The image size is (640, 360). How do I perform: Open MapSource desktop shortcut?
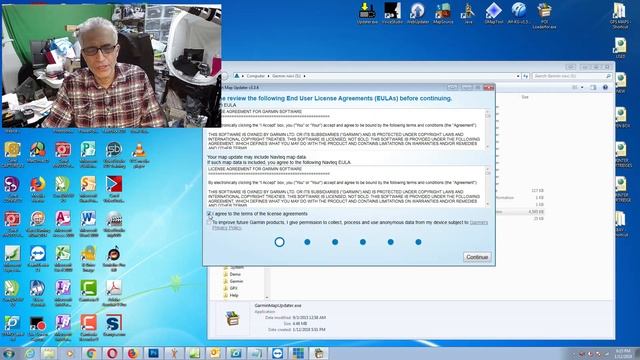[x=443, y=13]
